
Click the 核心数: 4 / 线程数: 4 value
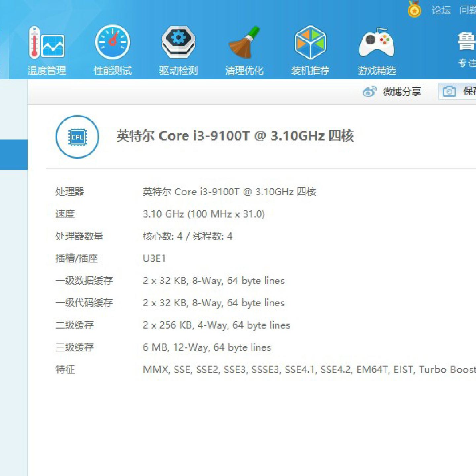click(x=187, y=236)
